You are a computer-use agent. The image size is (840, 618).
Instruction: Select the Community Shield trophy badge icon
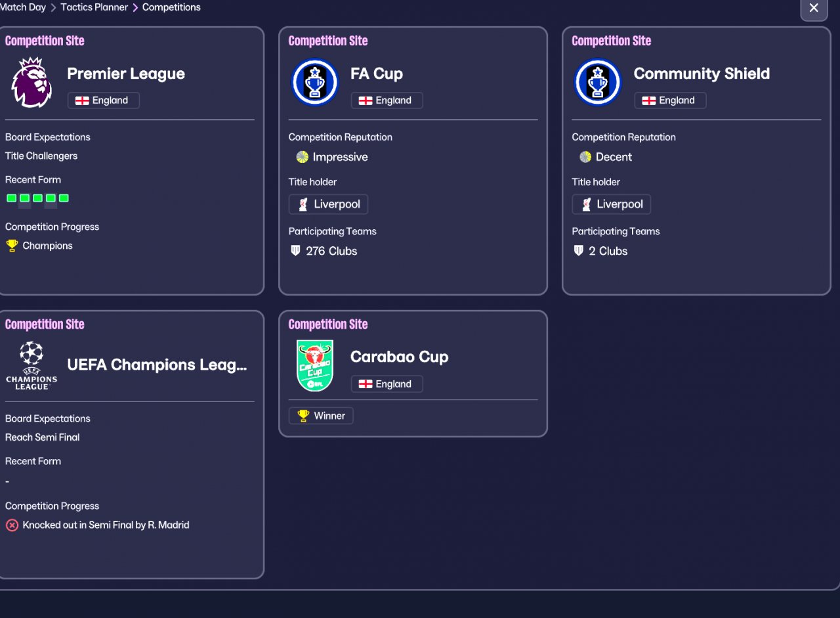coord(598,83)
